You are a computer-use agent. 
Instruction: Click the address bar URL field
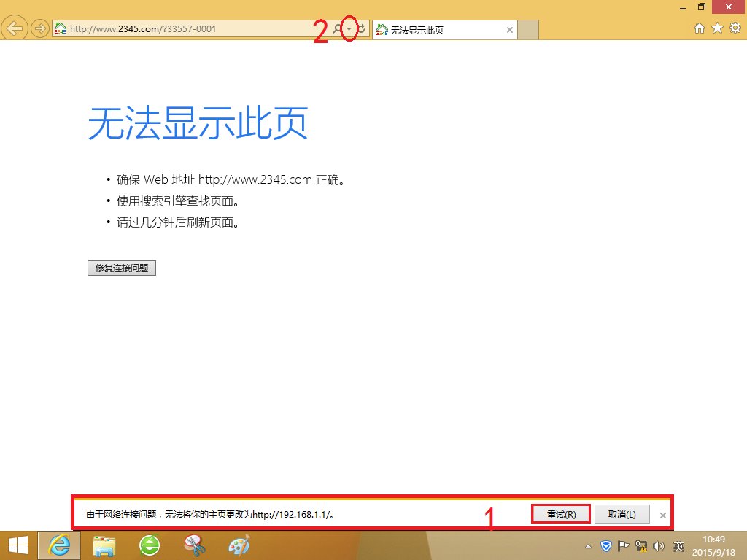tap(190, 29)
